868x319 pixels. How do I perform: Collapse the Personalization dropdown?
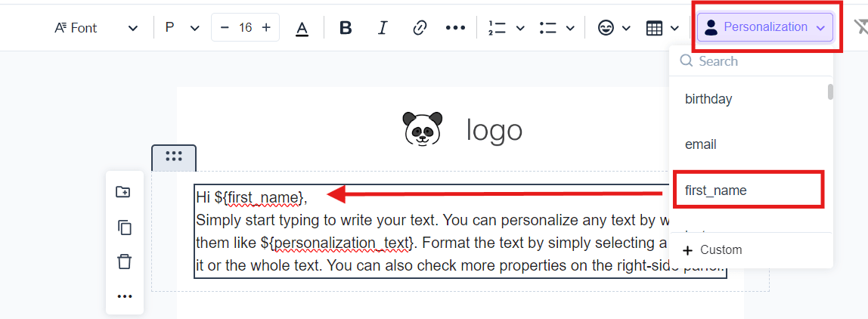point(765,27)
